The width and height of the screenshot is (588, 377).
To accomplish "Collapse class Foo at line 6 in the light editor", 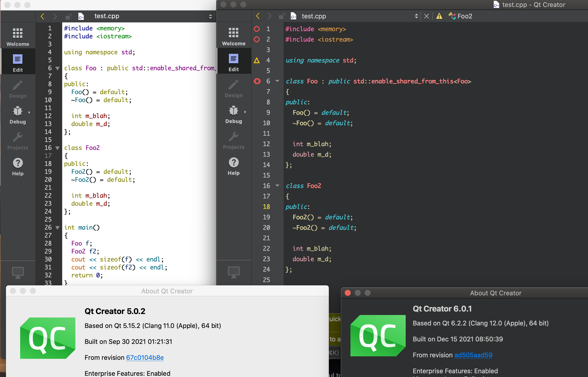I will [57, 68].
